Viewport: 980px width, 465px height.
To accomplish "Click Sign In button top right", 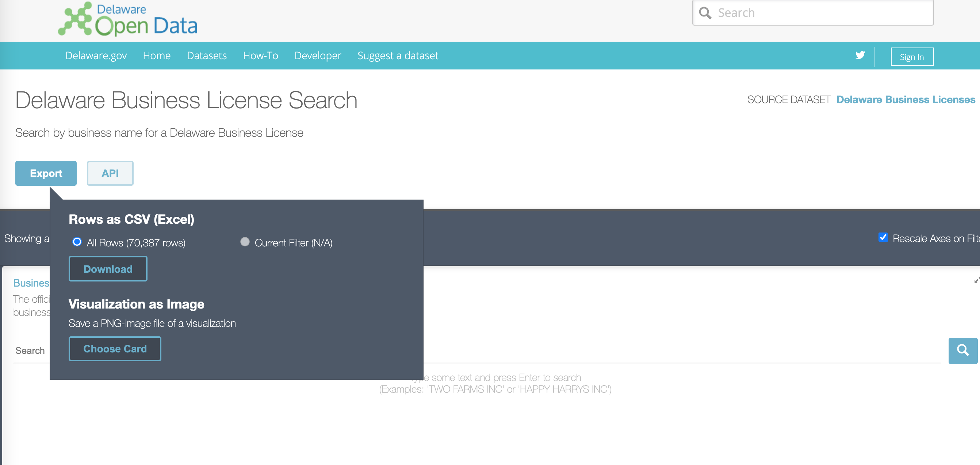I will coord(912,57).
